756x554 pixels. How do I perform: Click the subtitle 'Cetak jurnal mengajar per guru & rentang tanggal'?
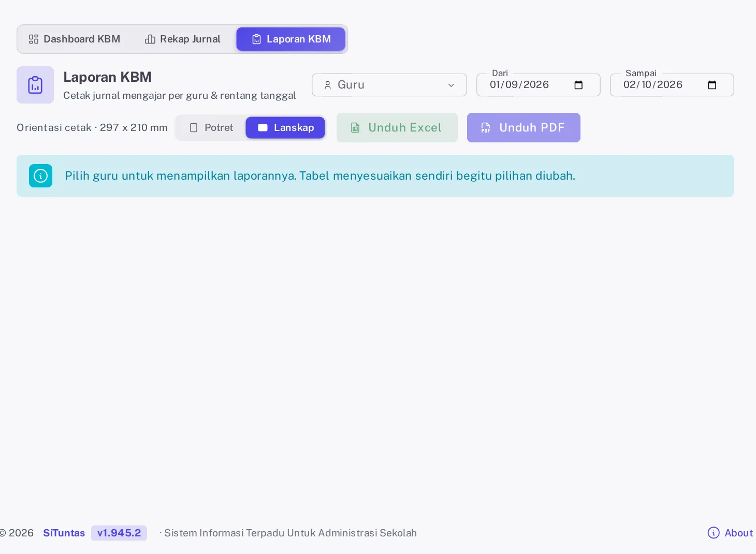click(180, 96)
